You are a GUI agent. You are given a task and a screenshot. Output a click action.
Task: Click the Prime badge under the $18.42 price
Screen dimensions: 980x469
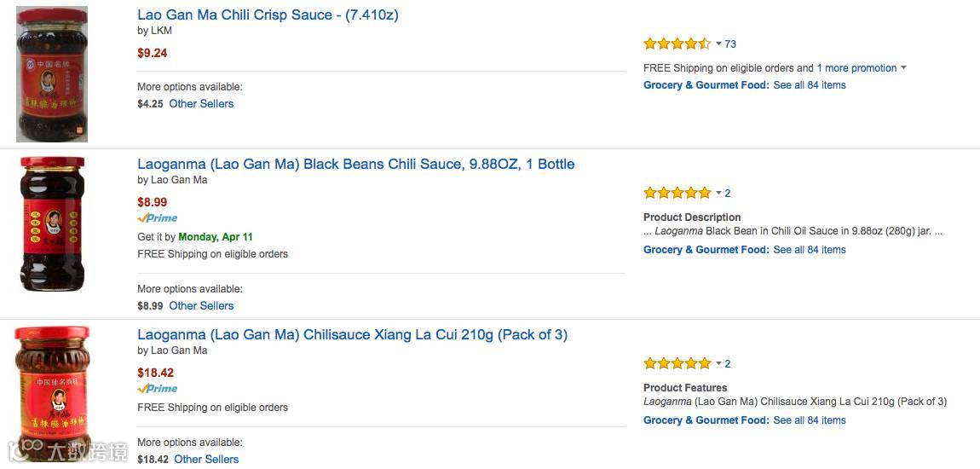tap(158, 389)
